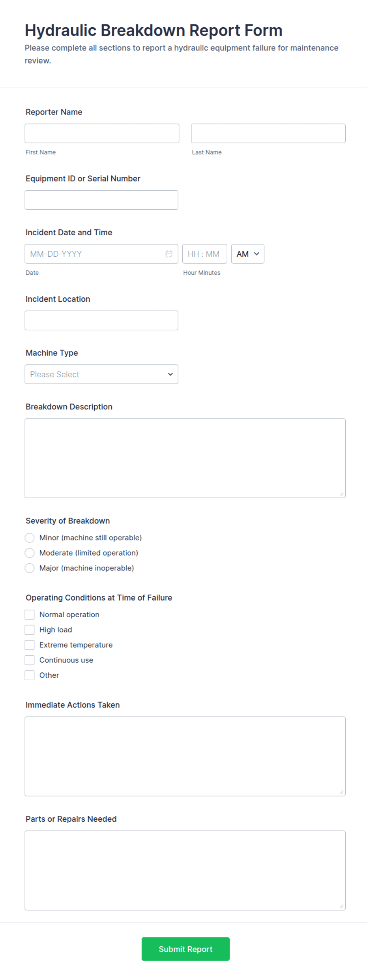This screenshot has width=367, height=980.
Task: Check the Other operating condition
Action: [30, 675]
